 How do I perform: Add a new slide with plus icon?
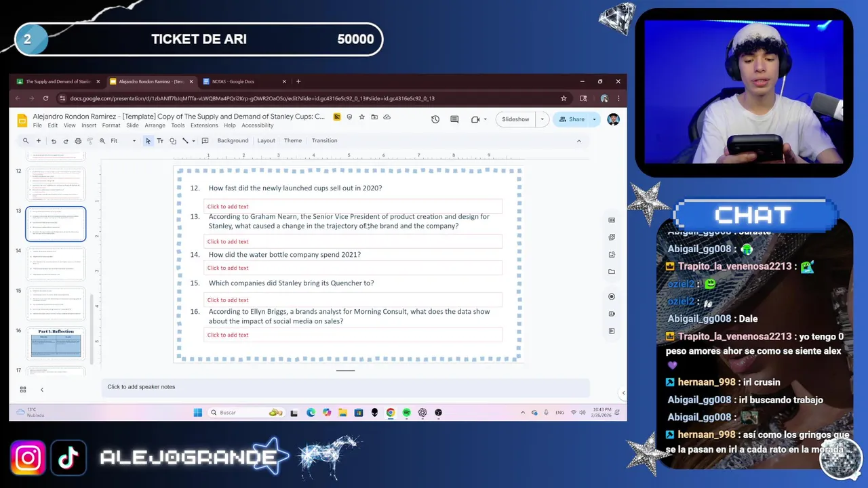(x=39, y=141)
